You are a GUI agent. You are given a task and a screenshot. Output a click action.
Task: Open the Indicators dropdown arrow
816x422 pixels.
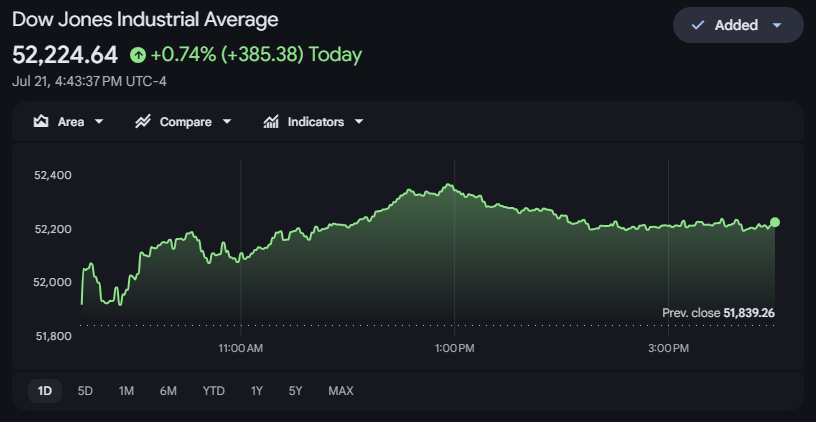click(359, 122)
